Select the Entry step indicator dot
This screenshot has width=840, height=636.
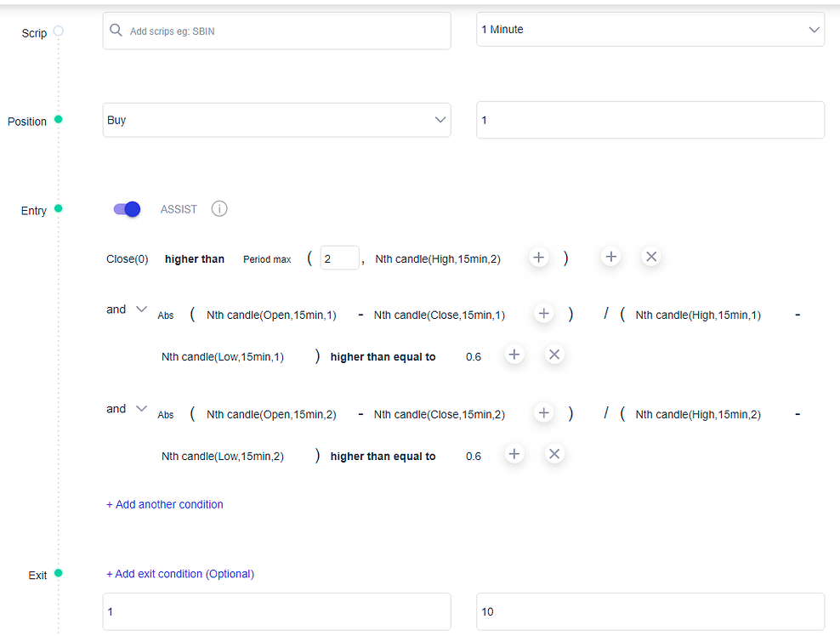click(x=57, y=210)
